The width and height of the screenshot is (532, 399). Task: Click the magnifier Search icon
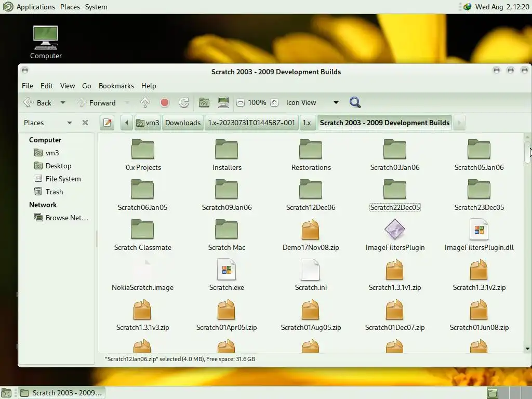(x=355, y=102)
